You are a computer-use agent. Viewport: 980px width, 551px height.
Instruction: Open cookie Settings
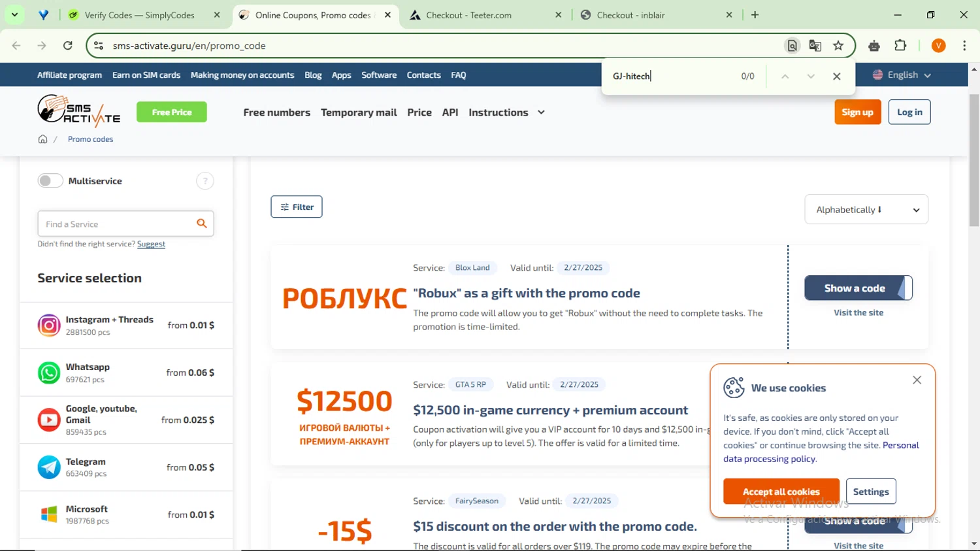coord(871,492)
